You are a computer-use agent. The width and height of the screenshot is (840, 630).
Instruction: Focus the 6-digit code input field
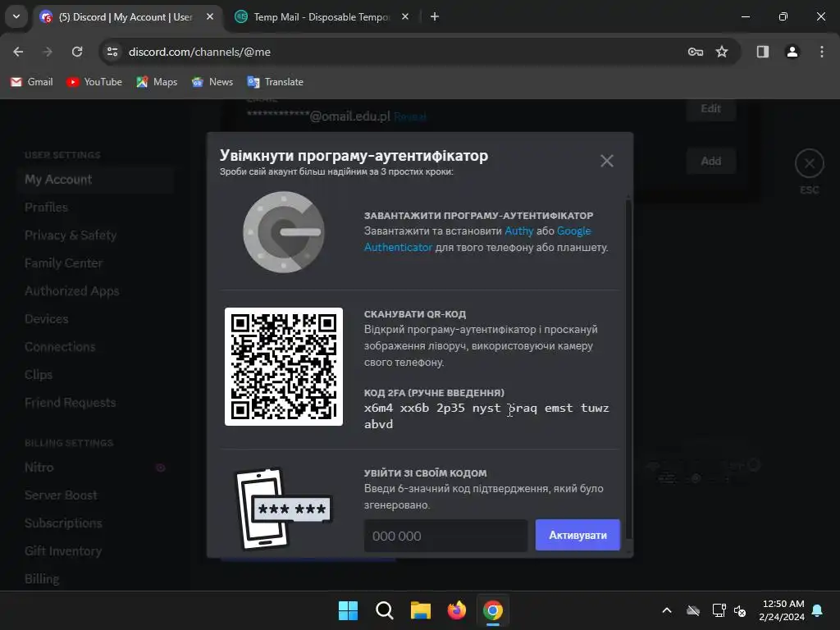click(x=445, y=535)
